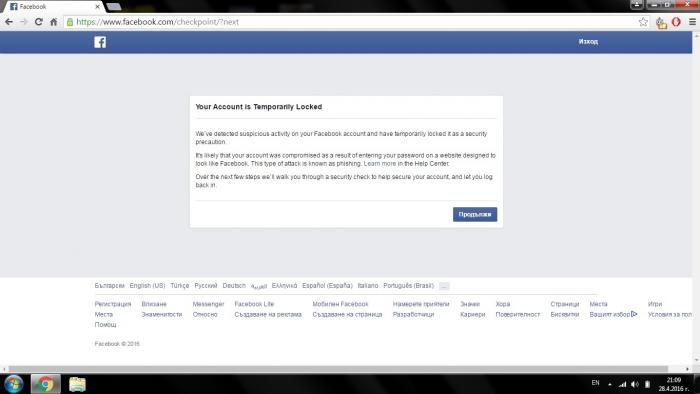Click the EN language indicator in tray
Screen dimensions: 700x394
pos(595,383)
